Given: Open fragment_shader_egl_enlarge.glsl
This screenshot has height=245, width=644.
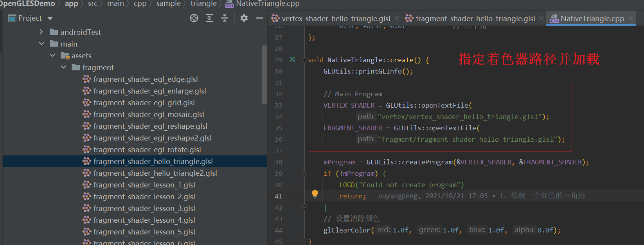Looking at the screenshot, I should click(150, 91).
